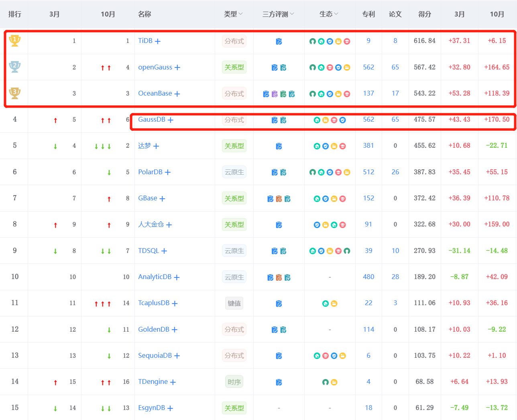Click the evaluation badge icon in 达梦 row

point(279,146)
